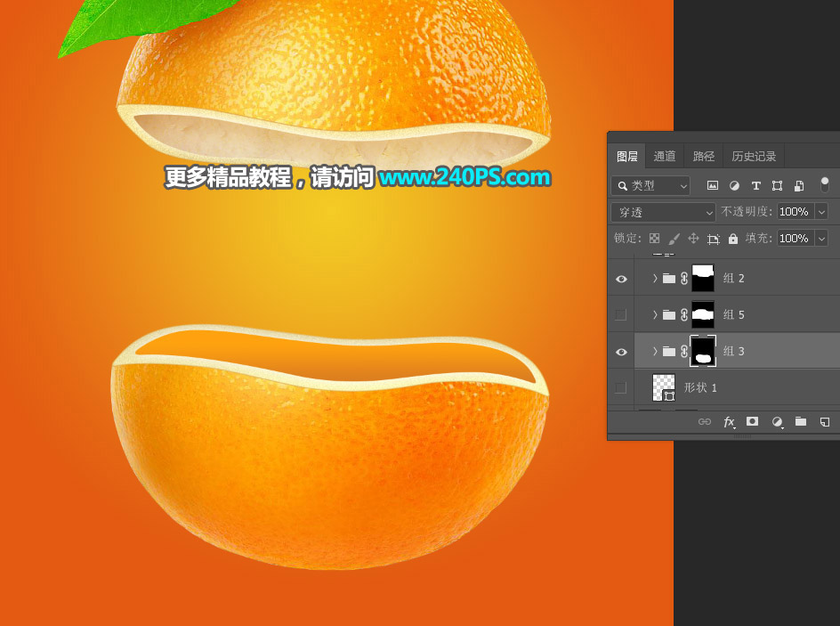
Task: Click the 填充 100% value field
Action: click(796, 238)
